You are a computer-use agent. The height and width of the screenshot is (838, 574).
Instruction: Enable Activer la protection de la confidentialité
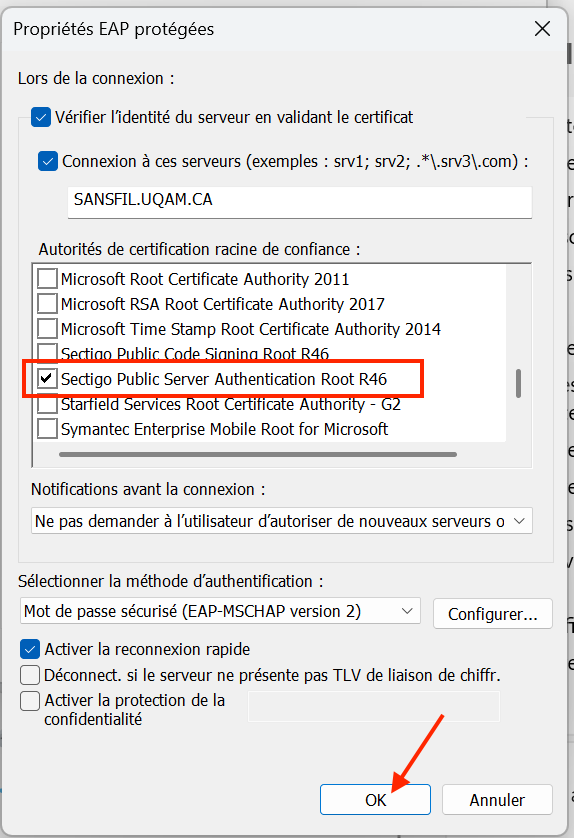[29, 701]
